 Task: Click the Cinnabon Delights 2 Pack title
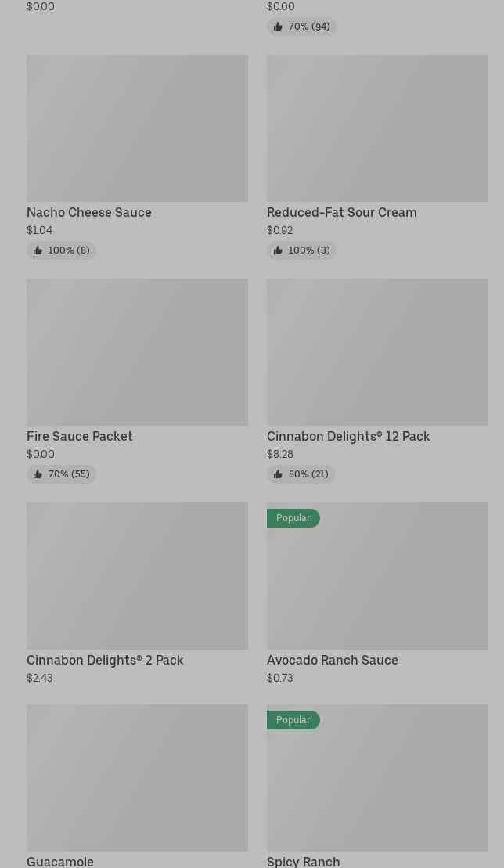tap(105, 660)
